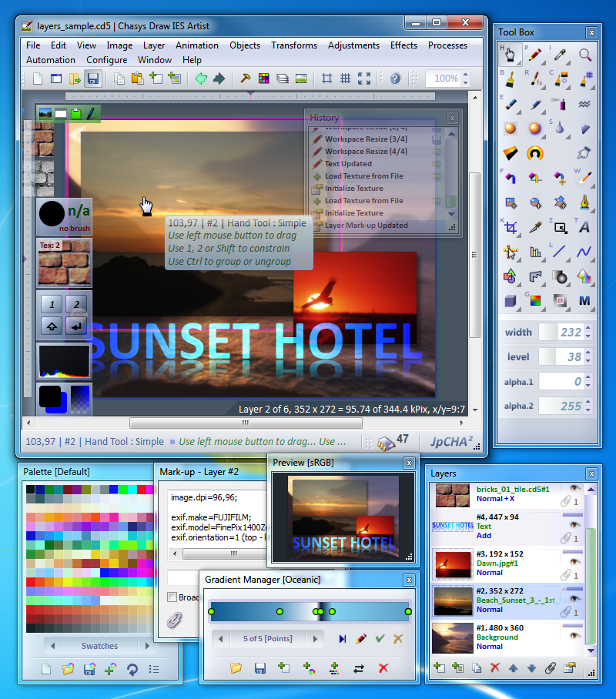Increase the width value with up stepper
Viewport: 616px width, 699px height.
tap(588, 328)
